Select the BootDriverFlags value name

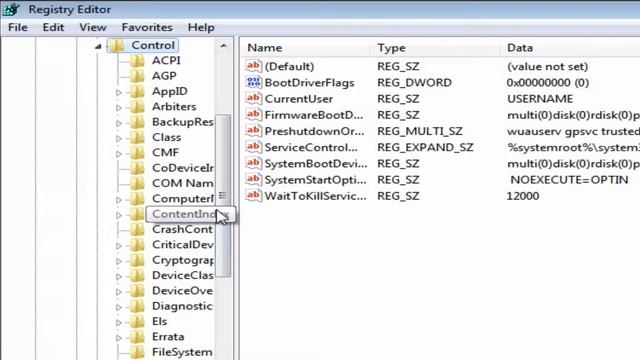coord(309,83)
